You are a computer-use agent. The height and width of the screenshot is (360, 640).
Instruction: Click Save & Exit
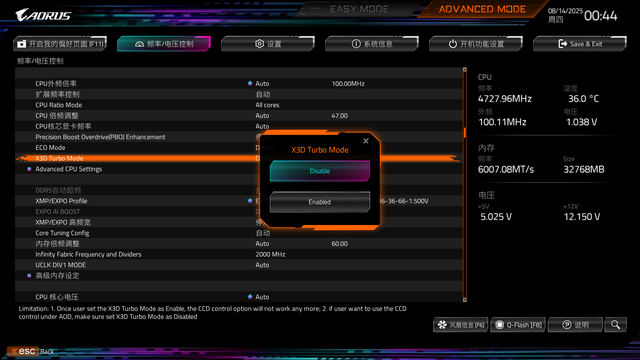click(x=580, y=44)
